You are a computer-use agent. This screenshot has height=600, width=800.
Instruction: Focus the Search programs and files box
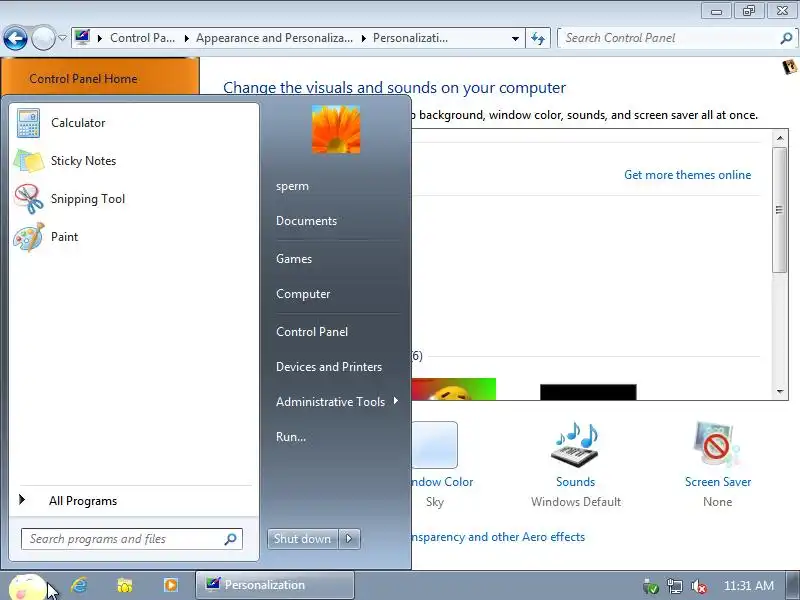point(132,539)
